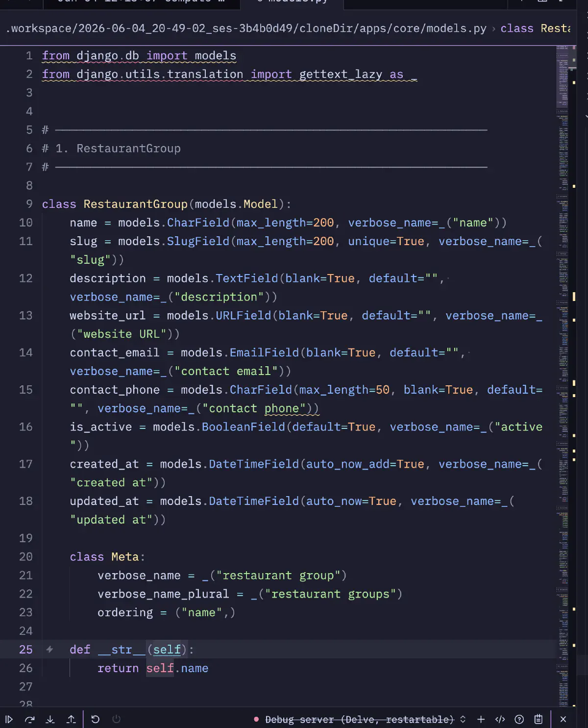Image resolution: width=588 pixels, height=728 pixels.
Task: Add a new debug session with plus icon
Action: pos(481,719)
